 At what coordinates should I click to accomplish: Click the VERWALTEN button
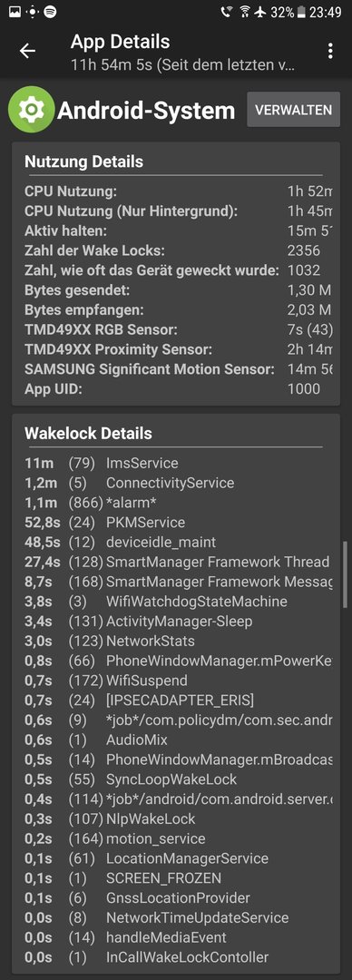[293, 110]
